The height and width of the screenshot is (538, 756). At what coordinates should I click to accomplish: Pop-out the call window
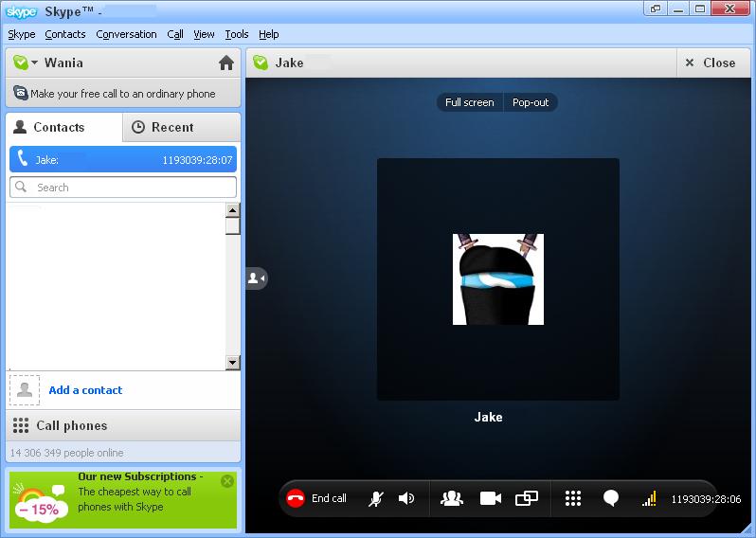click(x=531, y=102)
